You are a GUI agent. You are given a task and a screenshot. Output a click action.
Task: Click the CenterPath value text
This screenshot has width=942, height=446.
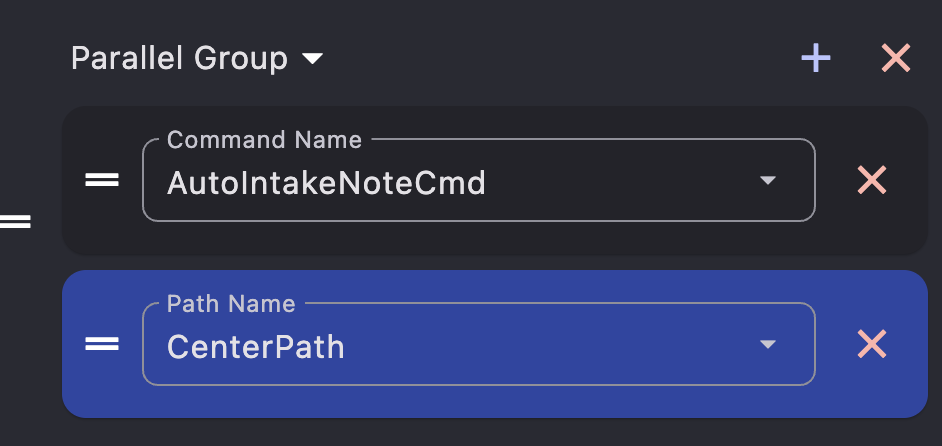point(255,347)
